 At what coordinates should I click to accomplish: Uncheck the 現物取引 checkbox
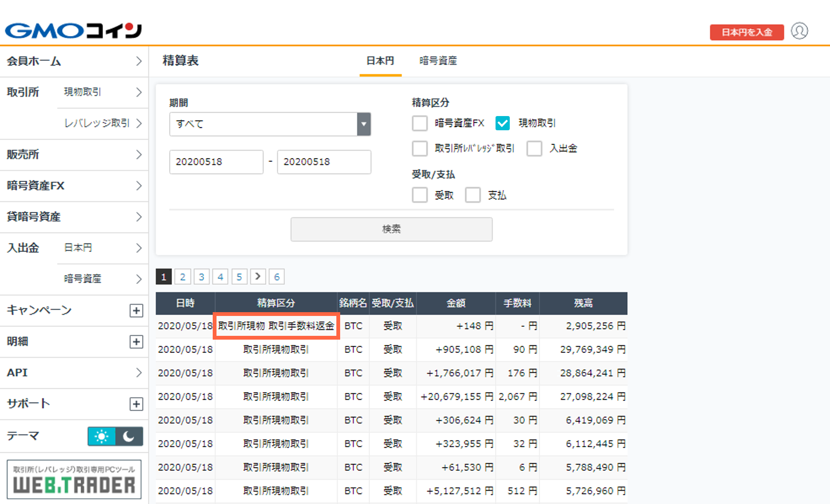pyautogui.click(x=502, y=123)
